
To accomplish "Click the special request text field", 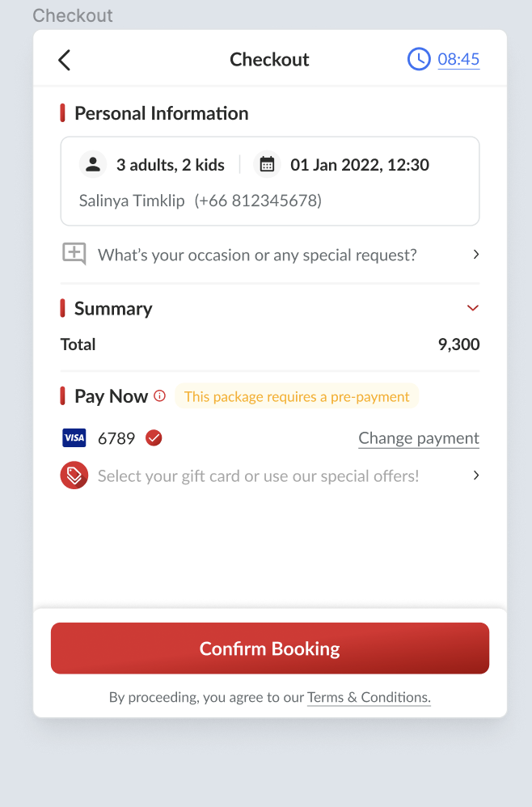I will pyautogui.click(x=257, y=256).
